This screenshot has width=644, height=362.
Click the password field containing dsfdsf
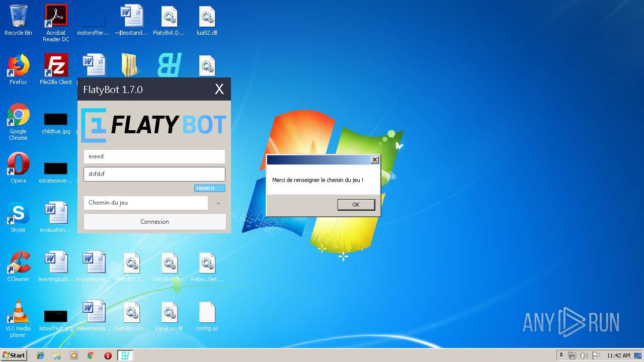[x=154, y=174]
